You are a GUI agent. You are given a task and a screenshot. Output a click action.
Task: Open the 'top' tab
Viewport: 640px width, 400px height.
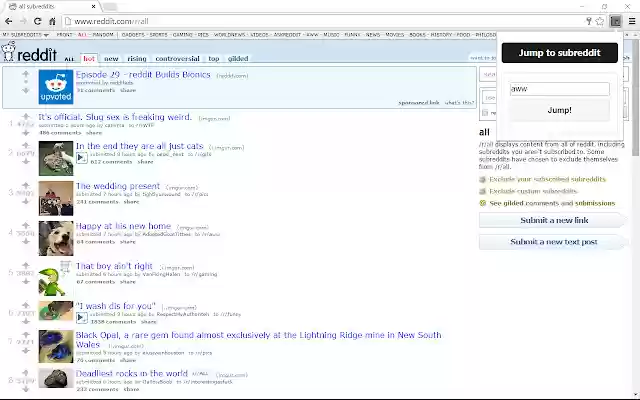[x=213, y=59]
